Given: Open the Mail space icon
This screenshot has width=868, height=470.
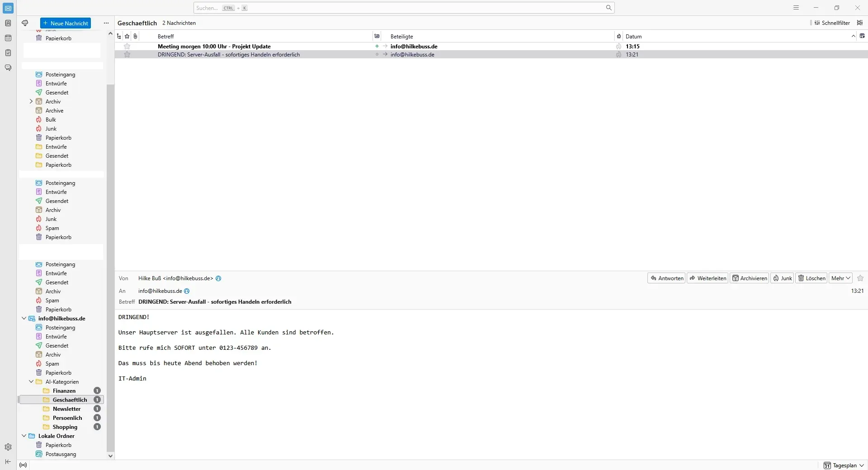Looking at the screenshot, I should pyautogui.click(x=8, y=8).
